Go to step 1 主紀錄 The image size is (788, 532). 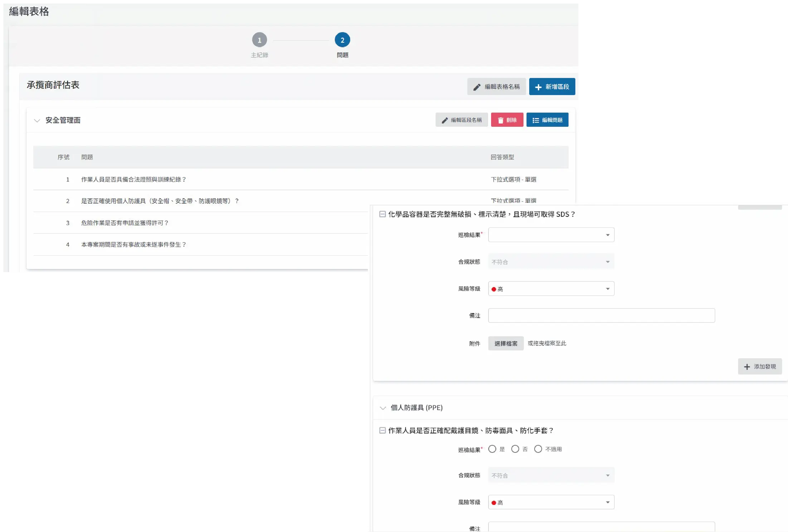259,40
